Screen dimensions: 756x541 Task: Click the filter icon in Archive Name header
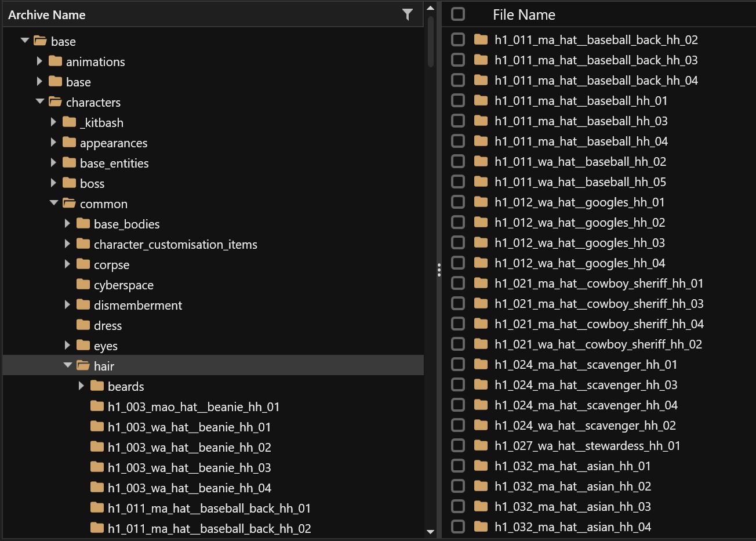408,15
